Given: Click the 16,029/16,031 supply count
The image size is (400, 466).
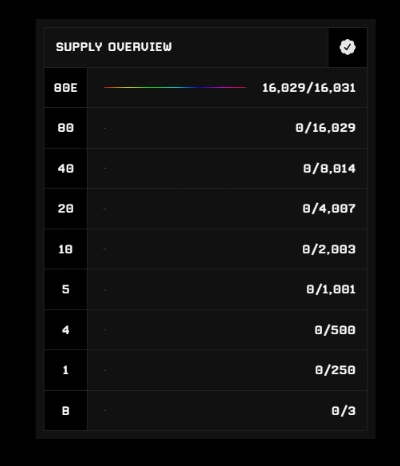Looking at the screenshot, I should (x=309, y=88).
